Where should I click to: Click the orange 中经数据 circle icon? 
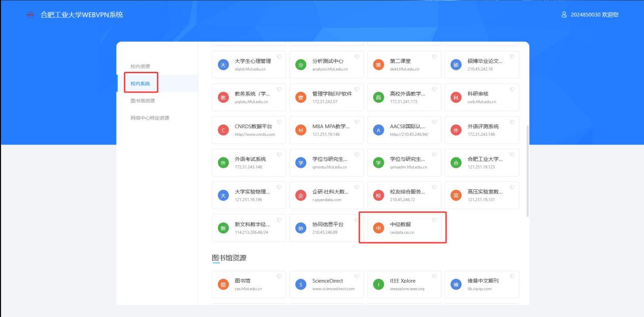coord(378,228)
